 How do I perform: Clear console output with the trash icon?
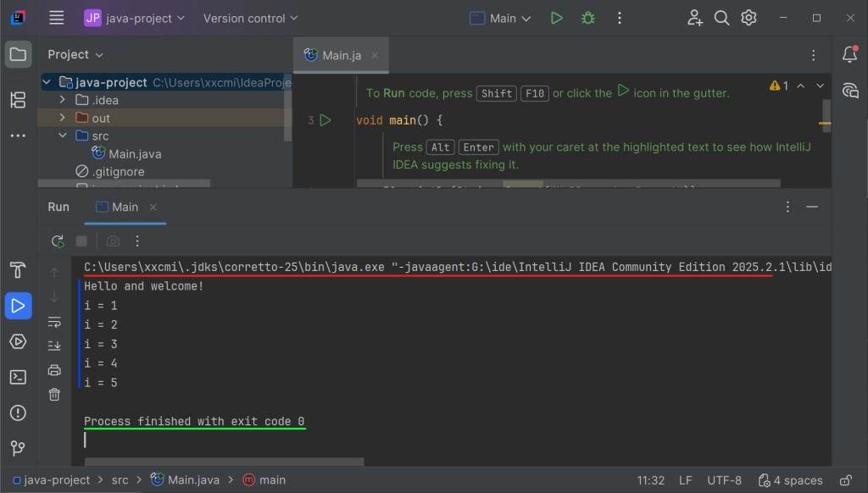click(x=54, y=394)
